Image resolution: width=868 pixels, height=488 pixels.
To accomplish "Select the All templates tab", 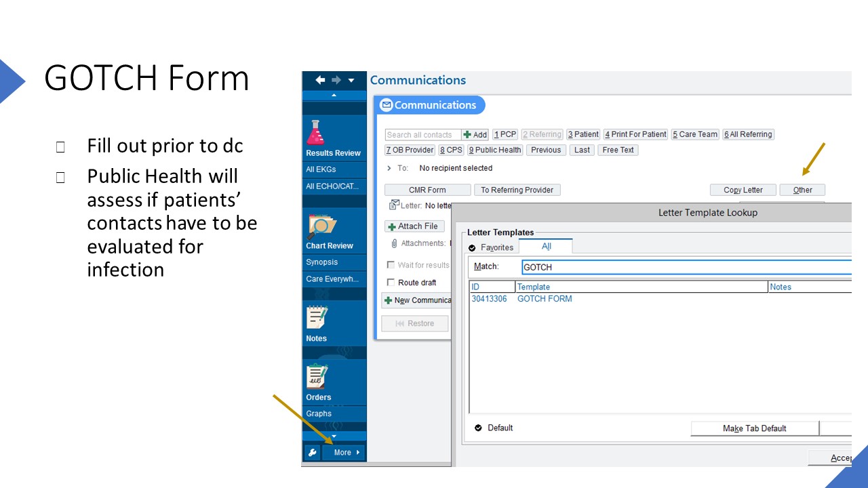I will 546,247.
